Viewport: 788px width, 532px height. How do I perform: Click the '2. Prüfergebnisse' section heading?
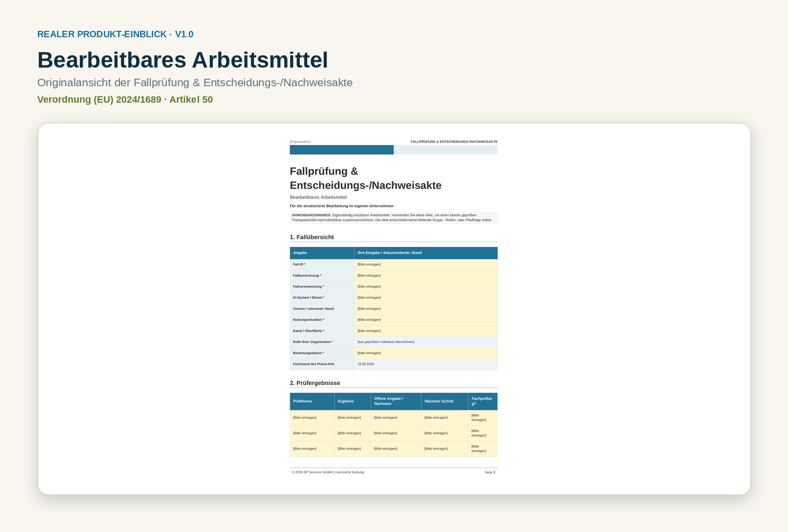tap(315, 383)
